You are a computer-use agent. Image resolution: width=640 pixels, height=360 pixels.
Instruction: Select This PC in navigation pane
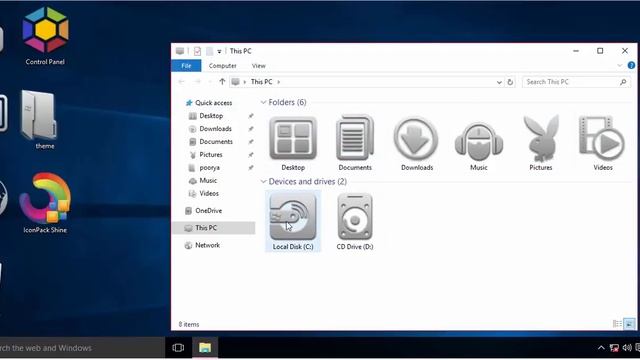pos(214,228)
